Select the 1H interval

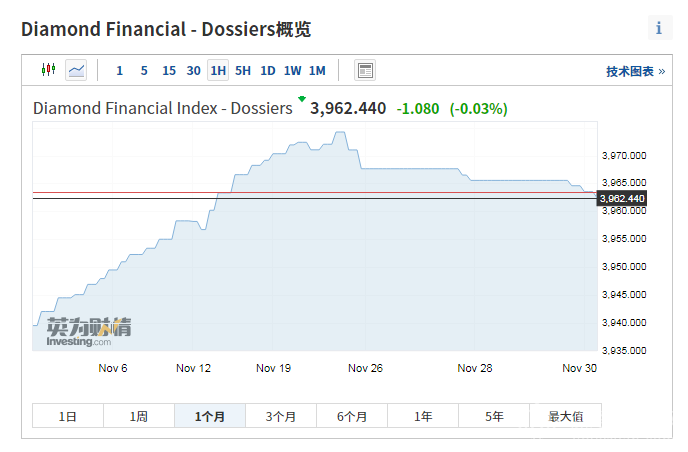coord(218,70)
